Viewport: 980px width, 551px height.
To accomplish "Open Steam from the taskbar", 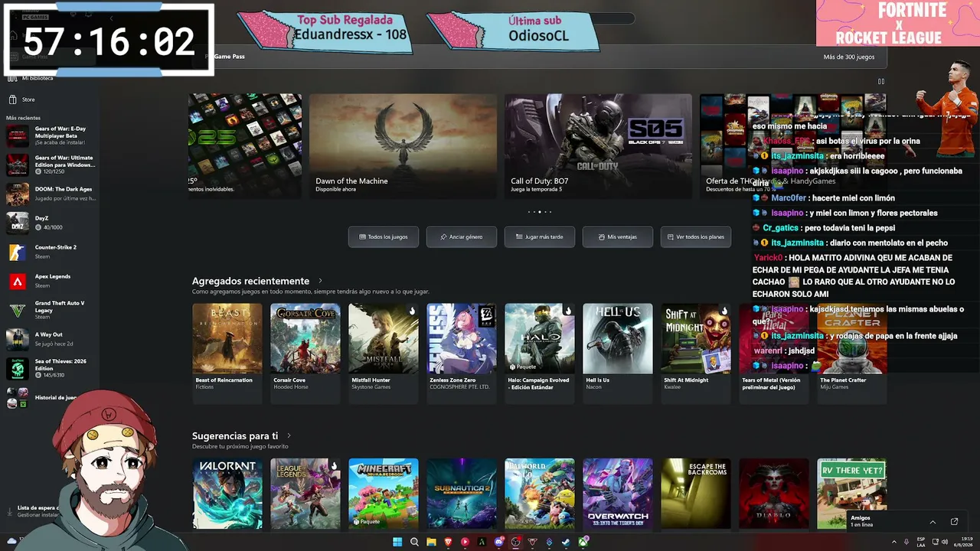I will pos(566,543).
